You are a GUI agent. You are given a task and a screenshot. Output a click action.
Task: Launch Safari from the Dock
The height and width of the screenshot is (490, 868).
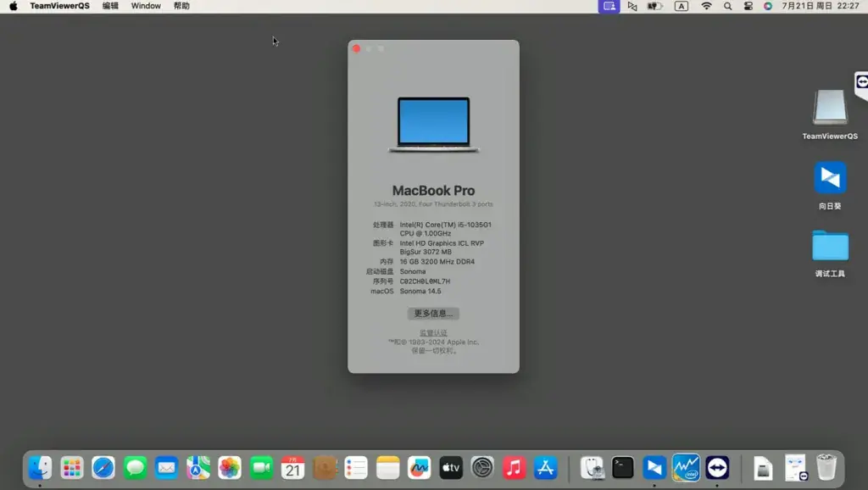tap(103, 468)
